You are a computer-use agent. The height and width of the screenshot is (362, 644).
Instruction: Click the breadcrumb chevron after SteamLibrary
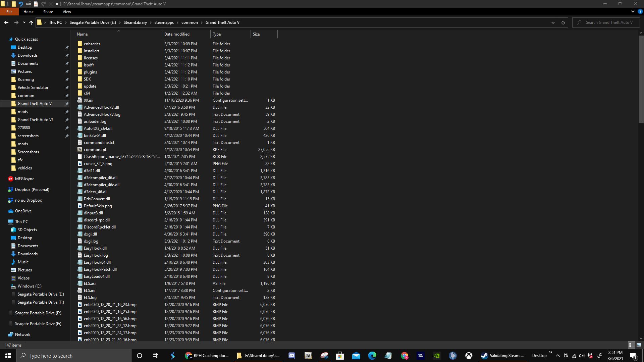pyautogui.click(x=151, y=22)
